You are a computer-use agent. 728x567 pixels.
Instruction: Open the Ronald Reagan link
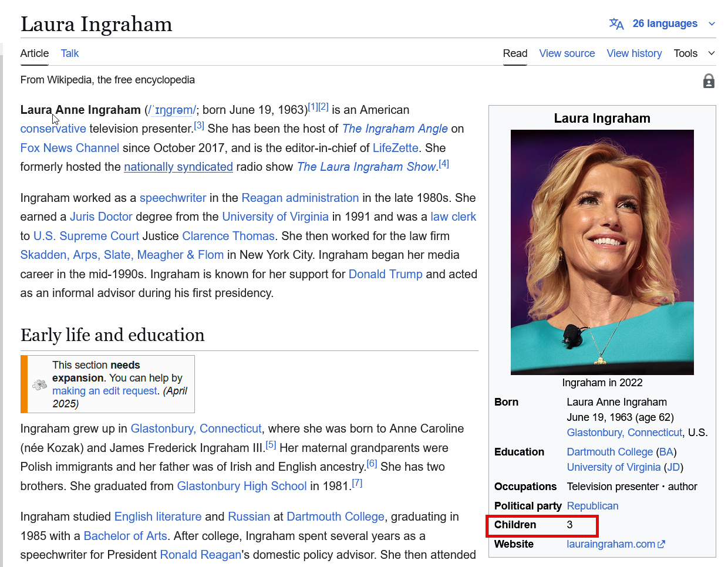(x=201, y=555)
